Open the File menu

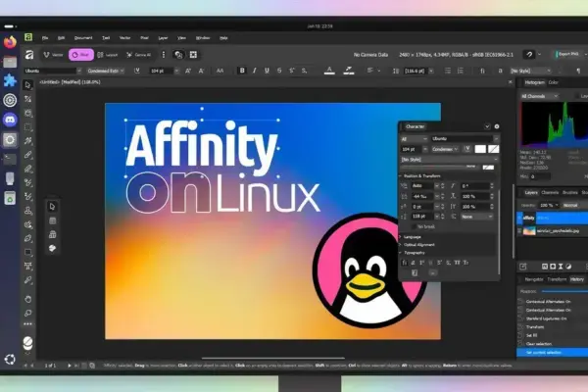point(45,38)
